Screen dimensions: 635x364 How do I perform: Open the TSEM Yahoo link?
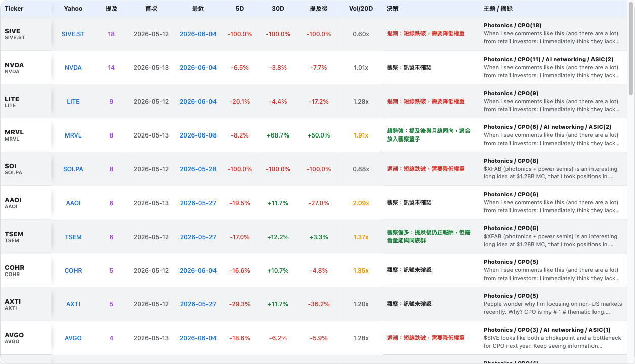click(x=73, y=237)
